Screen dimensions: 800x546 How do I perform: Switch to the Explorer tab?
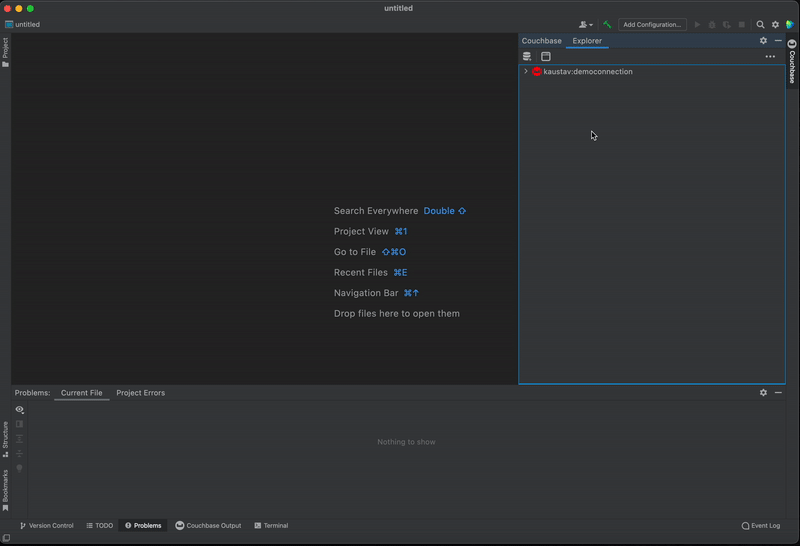click(x=587, y=41)
